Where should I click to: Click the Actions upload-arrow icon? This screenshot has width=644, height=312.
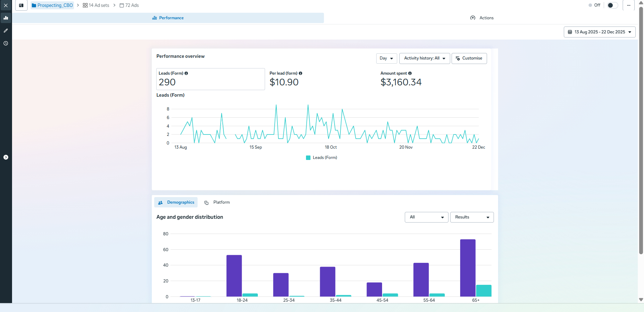[473, 18]
